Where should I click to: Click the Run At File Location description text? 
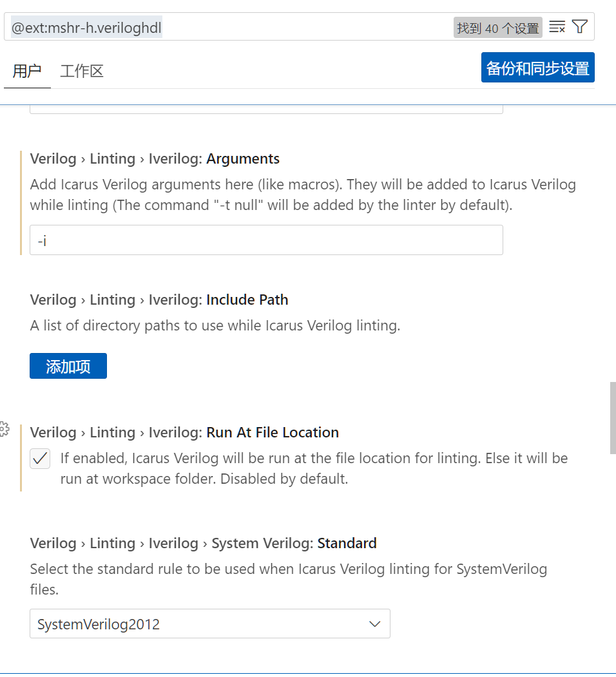pyautogui.click(x=313, y=468)
